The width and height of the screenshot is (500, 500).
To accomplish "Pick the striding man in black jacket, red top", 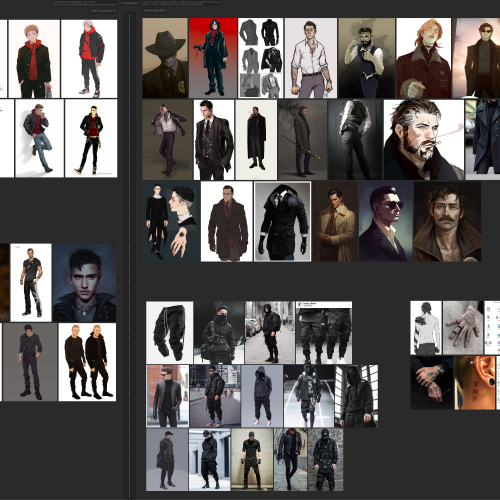I will pos(91,138).
